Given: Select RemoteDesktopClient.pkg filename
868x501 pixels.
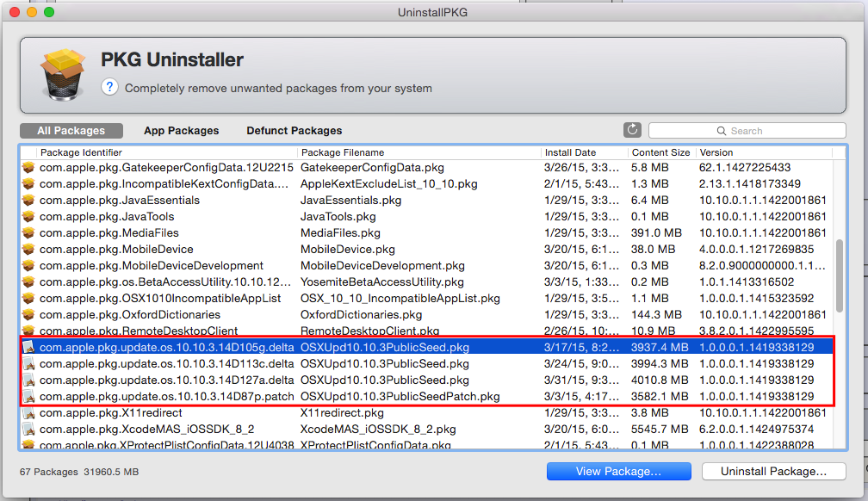Looking at the screenshot, I should tap(369, 331).
